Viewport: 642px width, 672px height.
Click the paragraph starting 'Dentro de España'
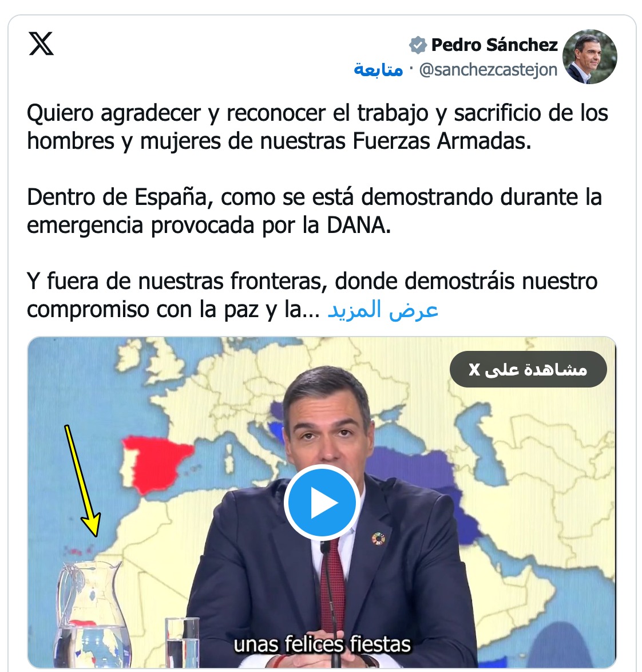(314, 211)
